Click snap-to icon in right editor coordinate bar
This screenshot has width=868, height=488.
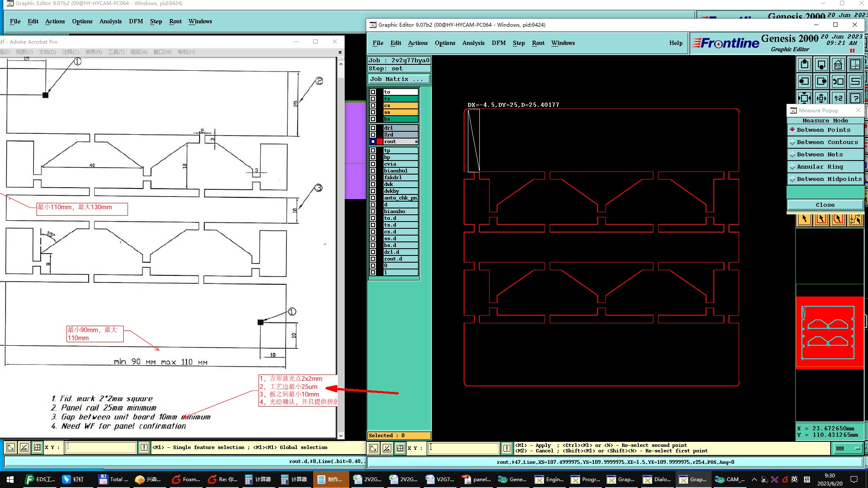point(373,448)
